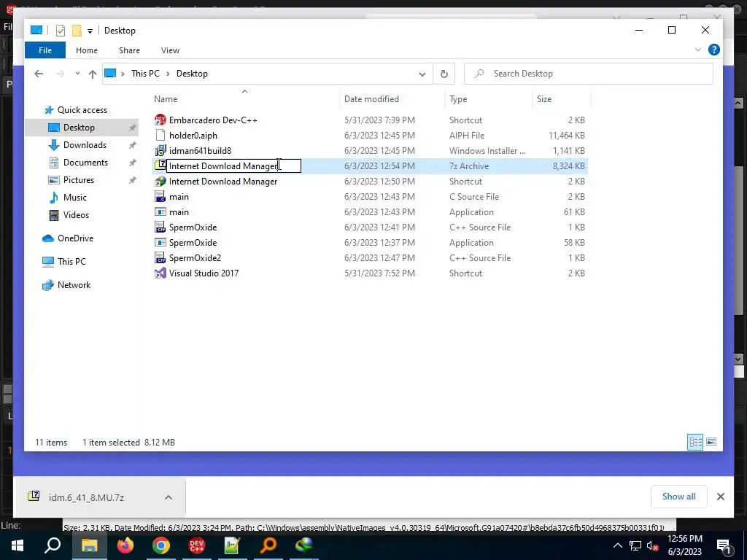Click the network tray icon
Image resolution: width=747 pixels, height=560 pixels.
tap(635, 545)
